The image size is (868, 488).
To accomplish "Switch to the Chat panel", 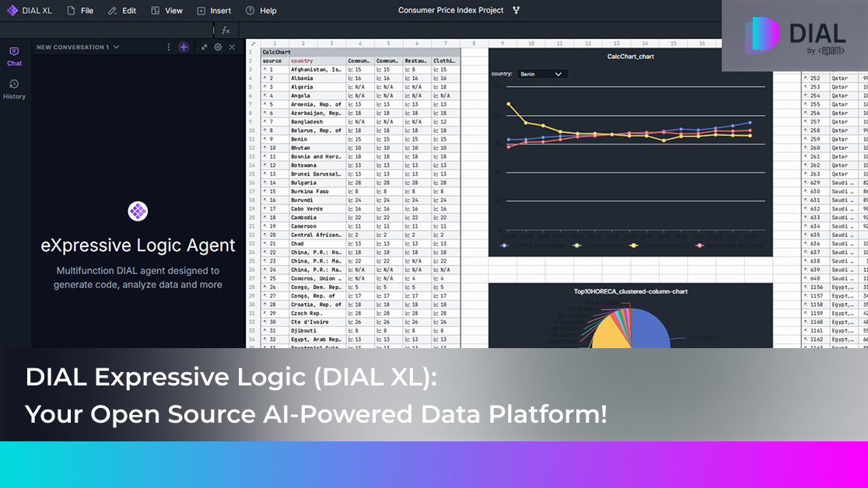I will tap(15, 57).
